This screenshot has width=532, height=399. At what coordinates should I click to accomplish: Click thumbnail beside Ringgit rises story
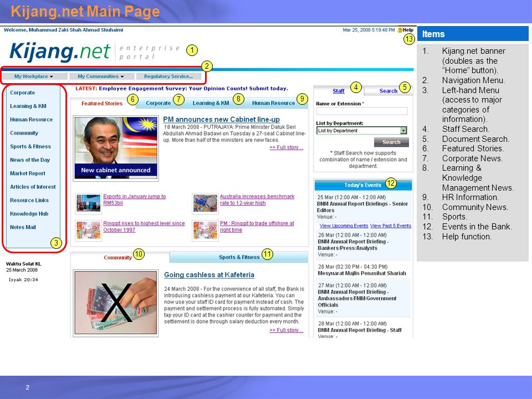89,231
